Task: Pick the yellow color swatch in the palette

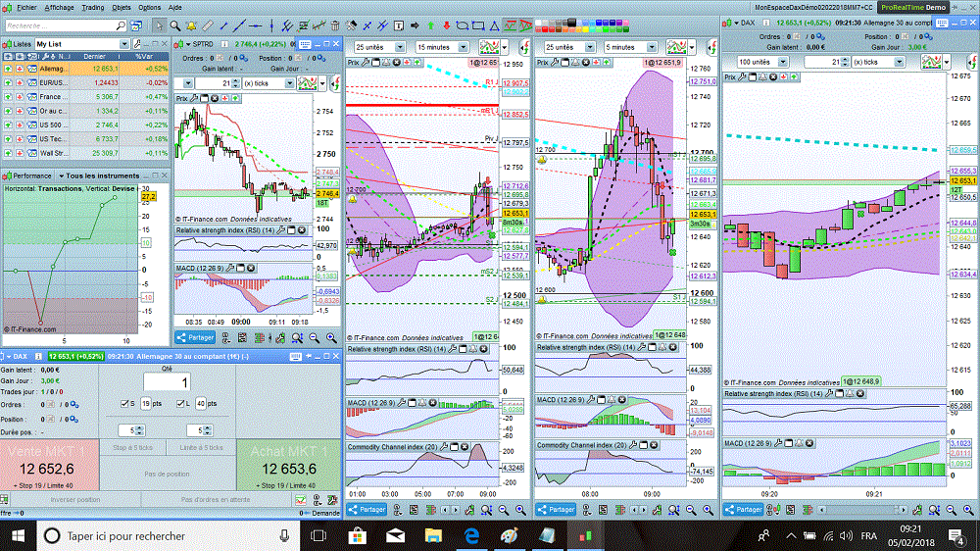Action: point(586,29)
